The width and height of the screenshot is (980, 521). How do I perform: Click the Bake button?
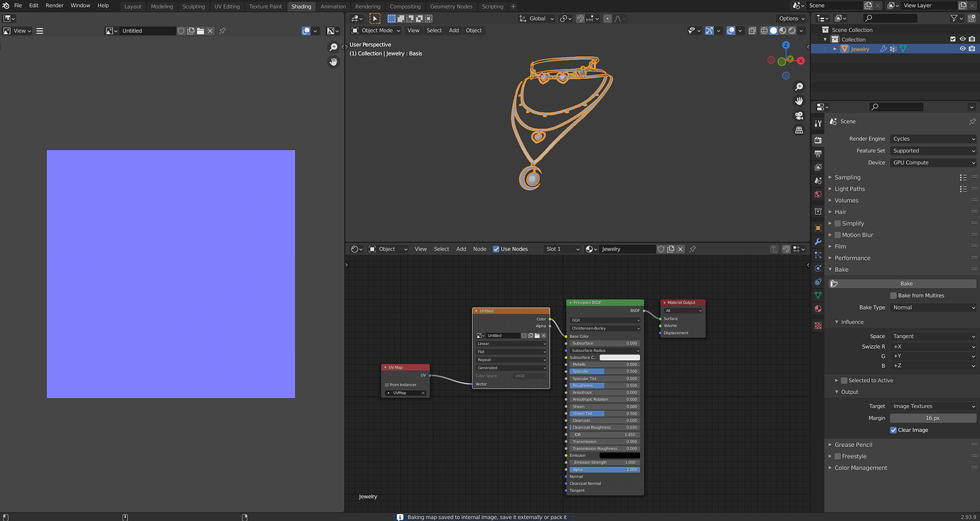pos(903,283)
